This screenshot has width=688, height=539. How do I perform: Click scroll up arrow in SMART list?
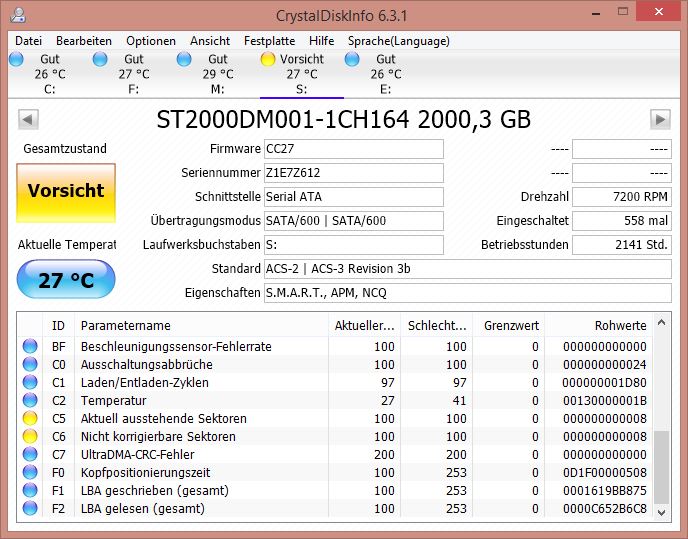[x=662, y=323]
